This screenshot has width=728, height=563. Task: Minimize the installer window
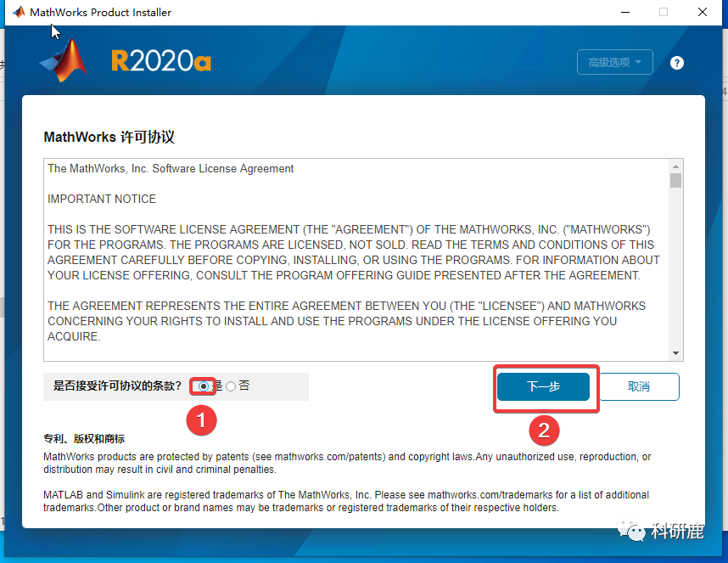coord(625,12)
